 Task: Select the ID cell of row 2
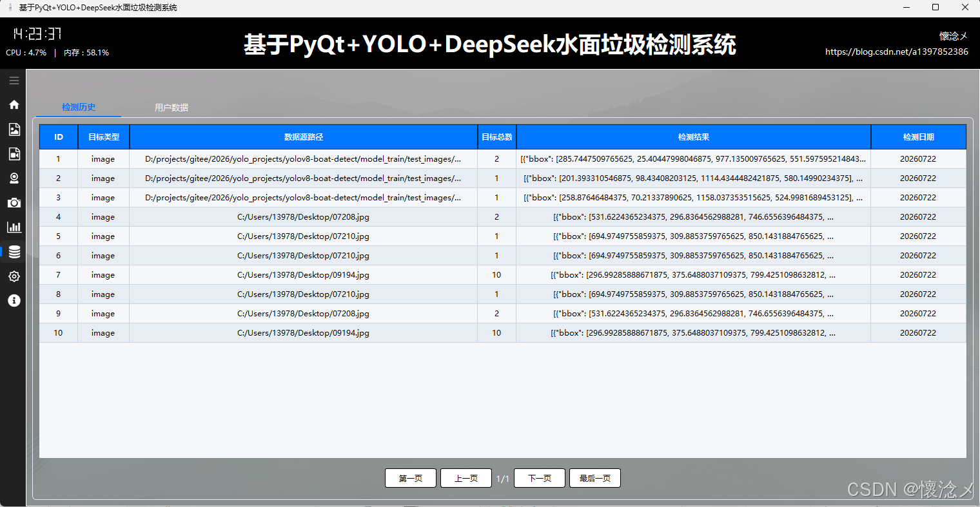pos(59,178)
